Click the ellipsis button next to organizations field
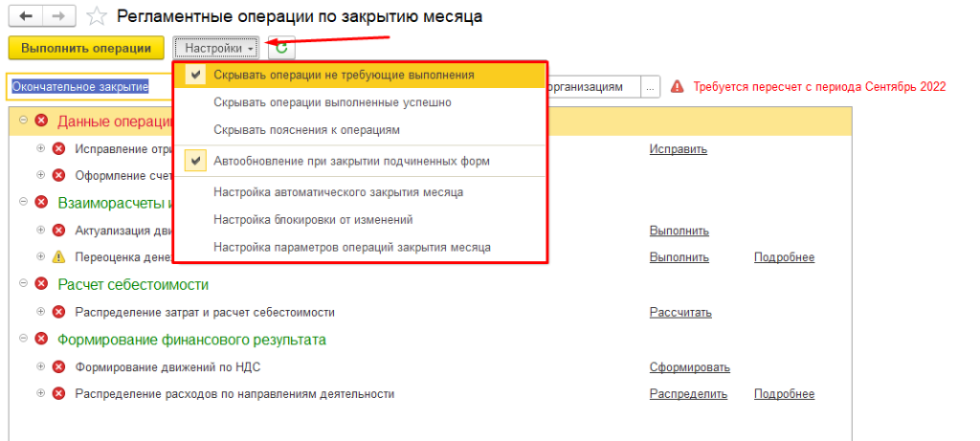Viewport: 980px width, 441px height. [x=651, y=86]
